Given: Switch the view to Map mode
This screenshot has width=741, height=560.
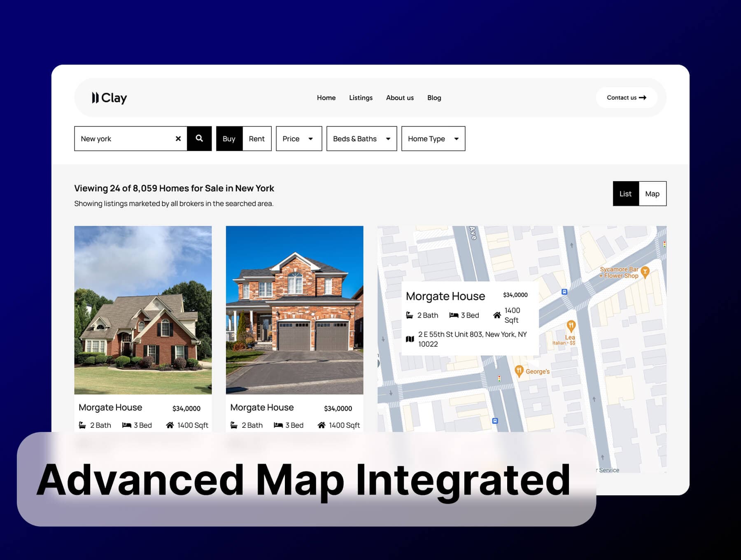Looking at the screenshot, I should 652,194.
